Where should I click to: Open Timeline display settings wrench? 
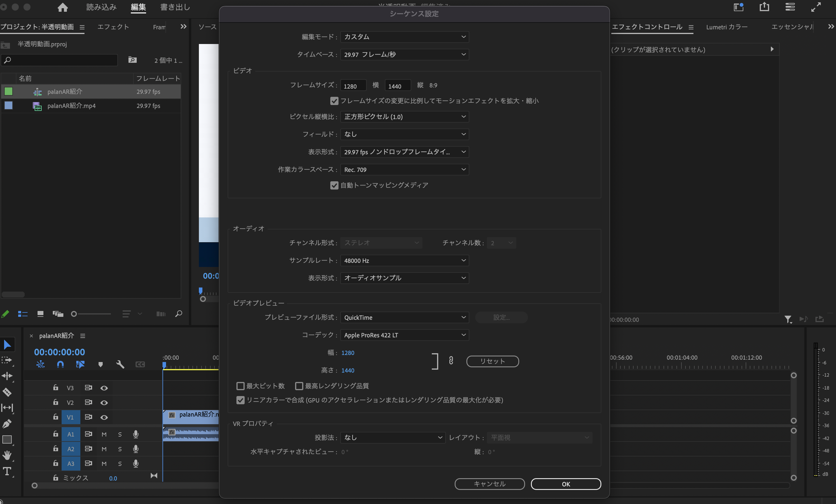pos(120,365)
